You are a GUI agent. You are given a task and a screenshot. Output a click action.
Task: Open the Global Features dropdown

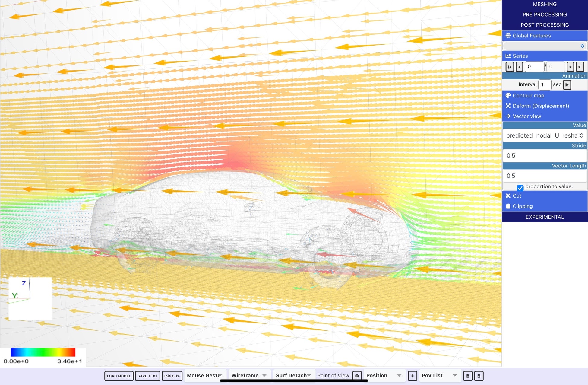(545, 46)
